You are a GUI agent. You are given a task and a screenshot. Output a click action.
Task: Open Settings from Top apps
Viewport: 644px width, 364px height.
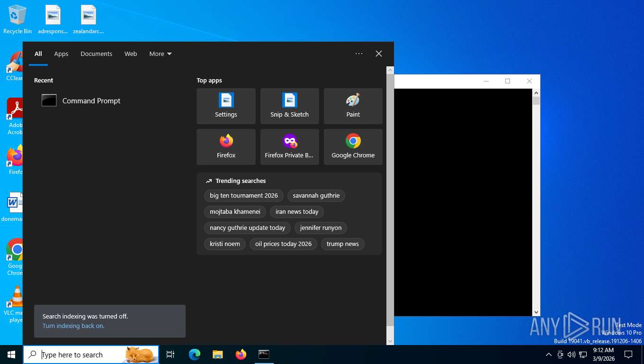point(226,106)
